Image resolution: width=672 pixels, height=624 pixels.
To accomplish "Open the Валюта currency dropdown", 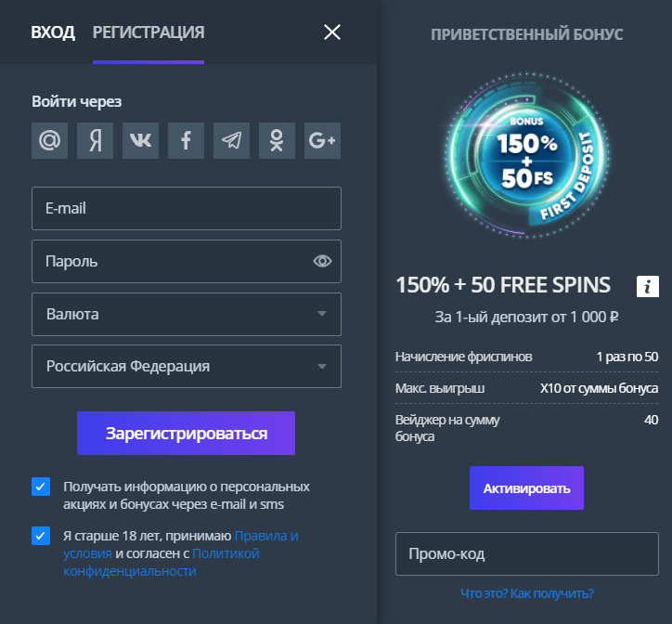I will 187,315.
